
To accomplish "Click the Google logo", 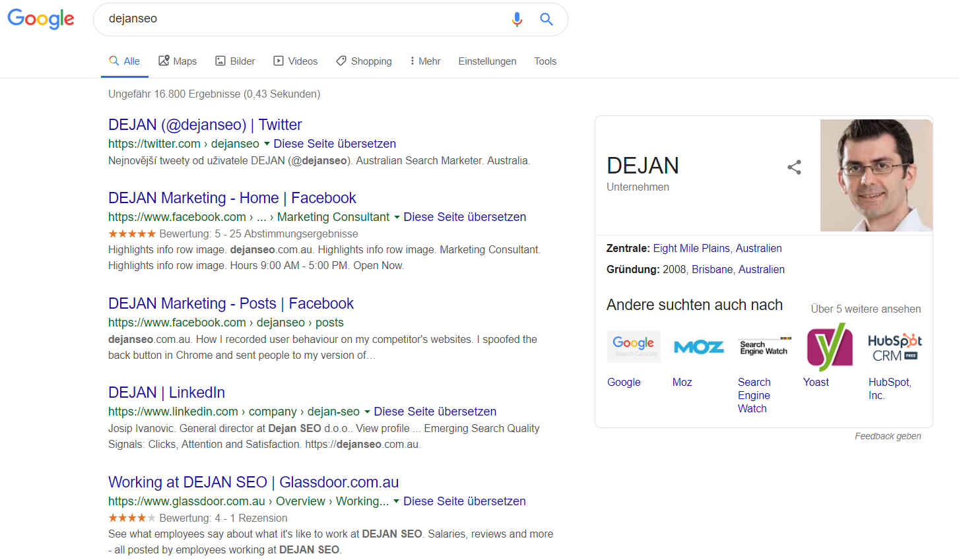I will tap(40, 19).
